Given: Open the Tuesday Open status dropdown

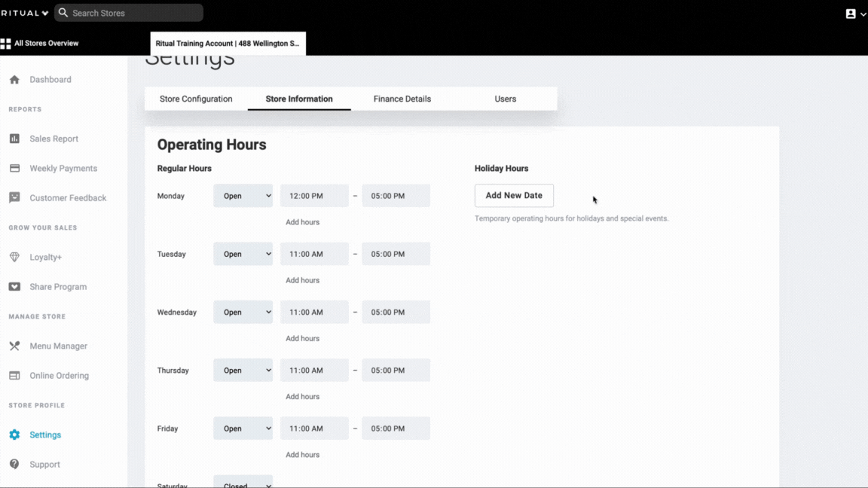Looking at the screenshot, I should 243,254.
